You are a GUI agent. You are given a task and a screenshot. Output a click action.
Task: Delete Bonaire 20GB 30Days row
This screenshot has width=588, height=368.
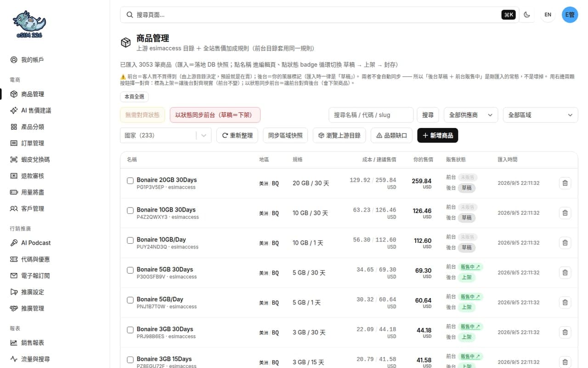tap(565, 183)
